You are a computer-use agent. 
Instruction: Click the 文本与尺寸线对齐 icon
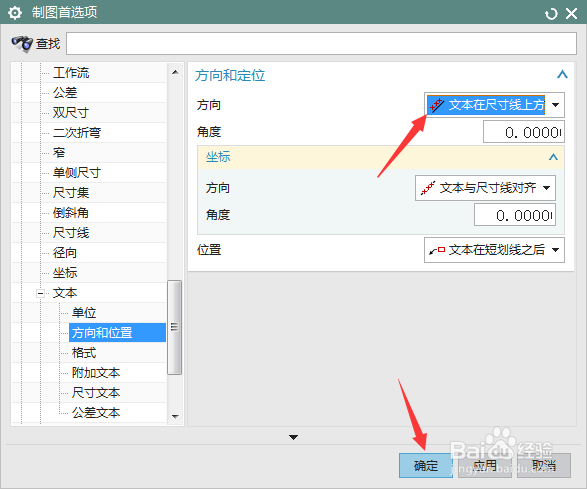(428, 188)
